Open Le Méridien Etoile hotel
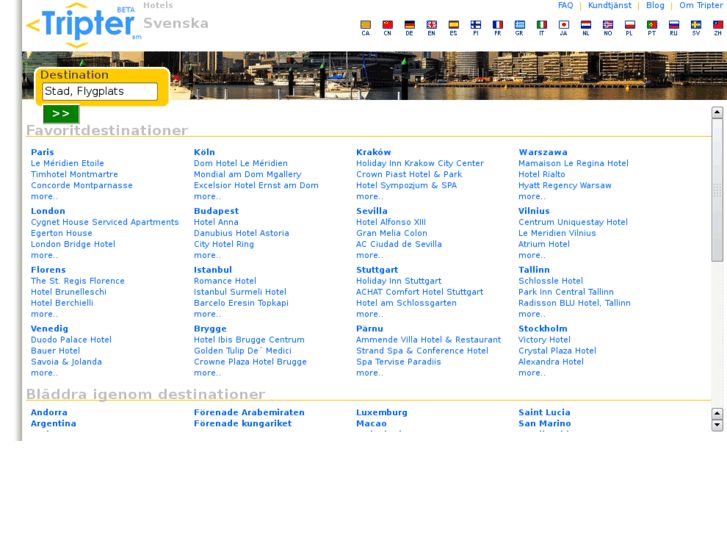Image resolution: width=727 pixels, height=545 pixels. pos(67,163)
